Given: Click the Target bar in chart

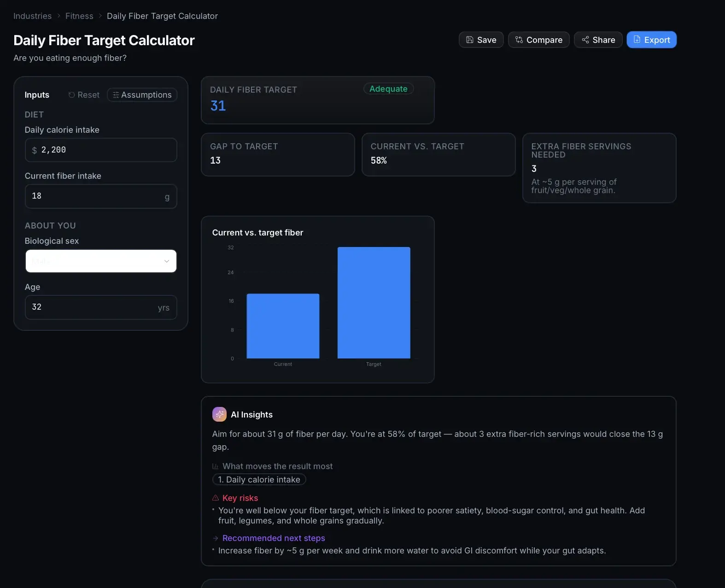Looking at the screenshot, I should point(374,303).
